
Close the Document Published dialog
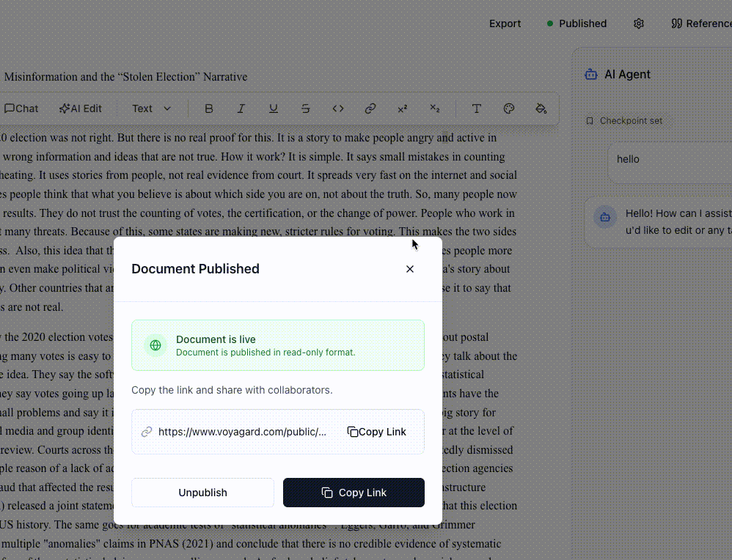(x=410, y=269)
